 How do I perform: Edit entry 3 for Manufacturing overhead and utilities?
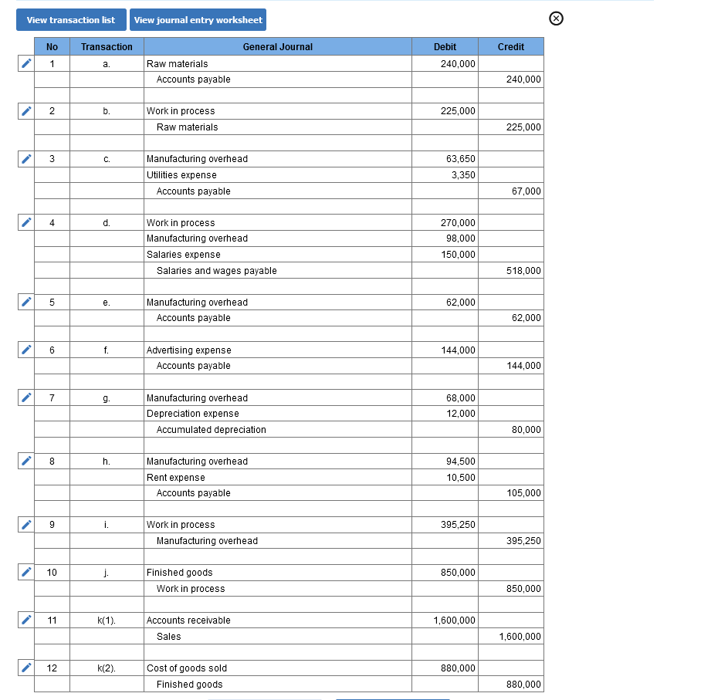point(25,158)
